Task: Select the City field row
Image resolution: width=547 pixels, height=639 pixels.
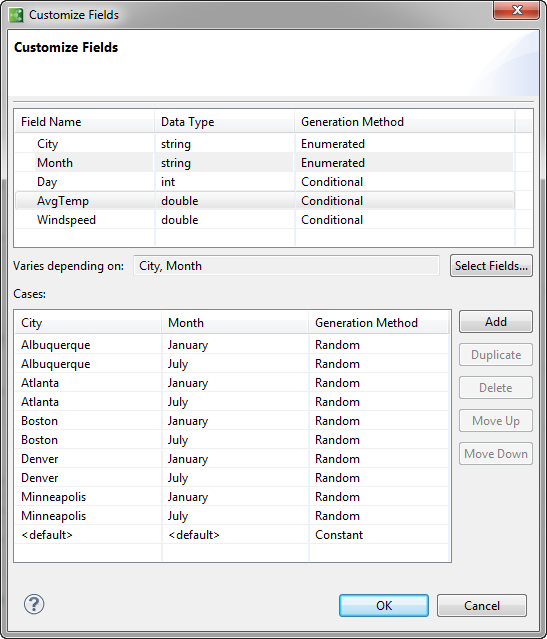Action: [x=265, y=143]
